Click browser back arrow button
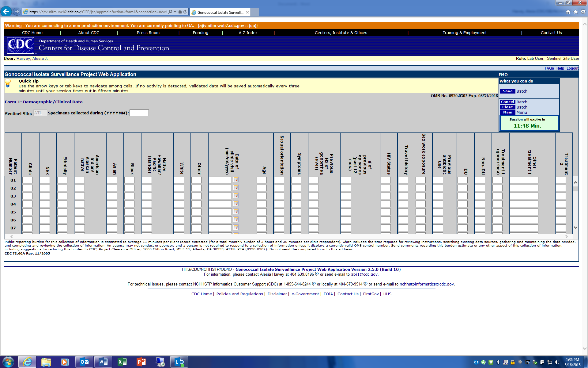The height and width of the screenshot is (368, 588). click(6, 12)
